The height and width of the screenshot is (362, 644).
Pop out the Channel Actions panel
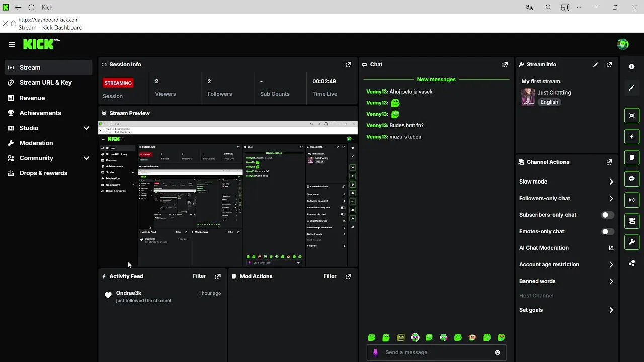click(609, 162)
